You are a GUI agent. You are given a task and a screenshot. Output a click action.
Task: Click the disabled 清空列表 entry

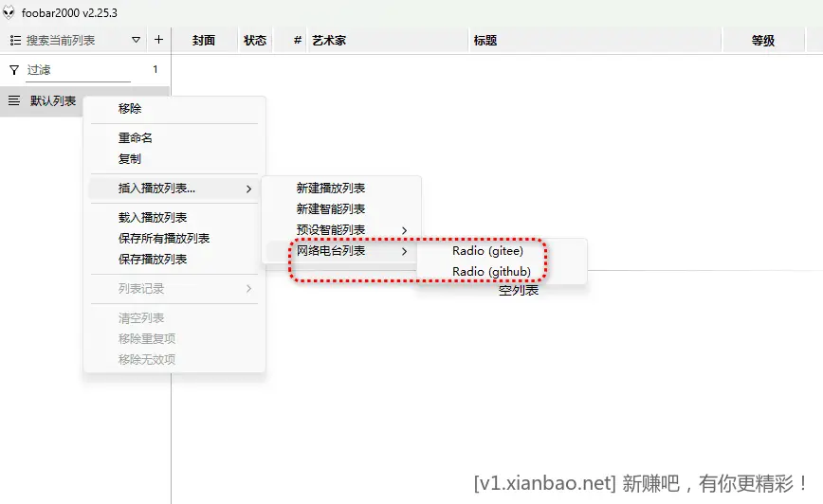174,318
